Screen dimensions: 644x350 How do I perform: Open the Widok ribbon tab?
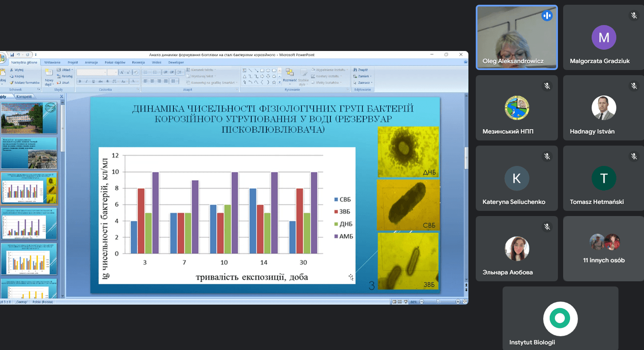[157, 62]
